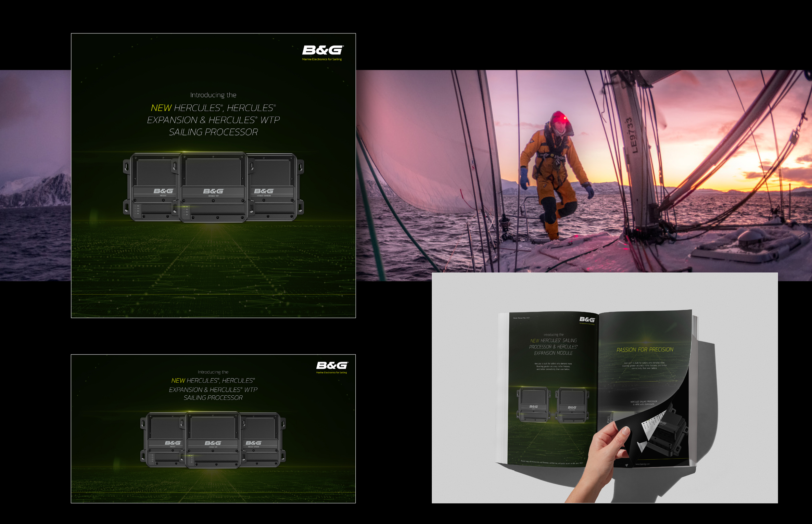Click the 'Introducing the' text on the square ad

tap(213, 95)
